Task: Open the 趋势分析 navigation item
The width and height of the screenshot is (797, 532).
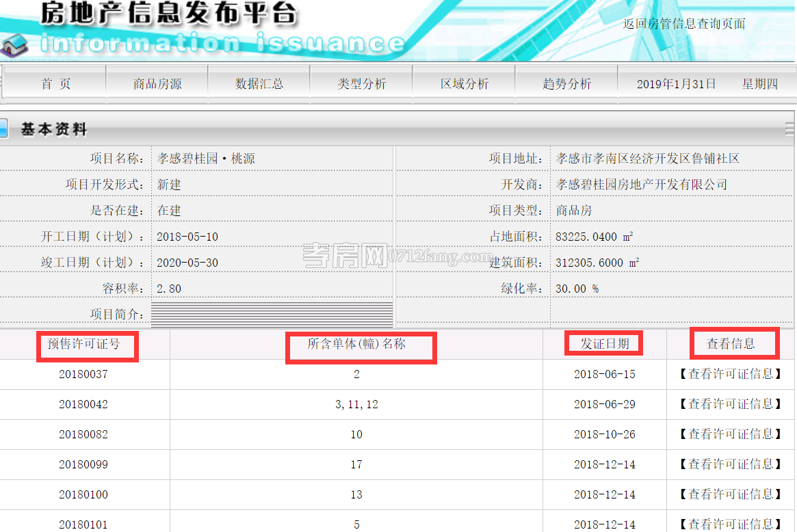Action: tap(566, 84)
